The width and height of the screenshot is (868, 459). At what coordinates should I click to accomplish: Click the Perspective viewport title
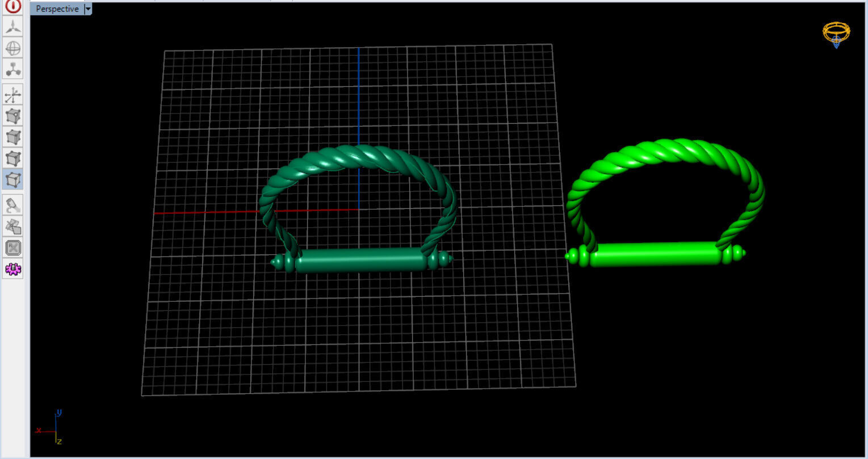tap(57, 9)
